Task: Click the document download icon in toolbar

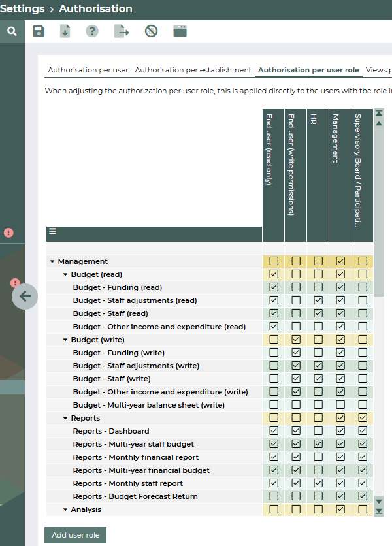Action: [65, 31]
